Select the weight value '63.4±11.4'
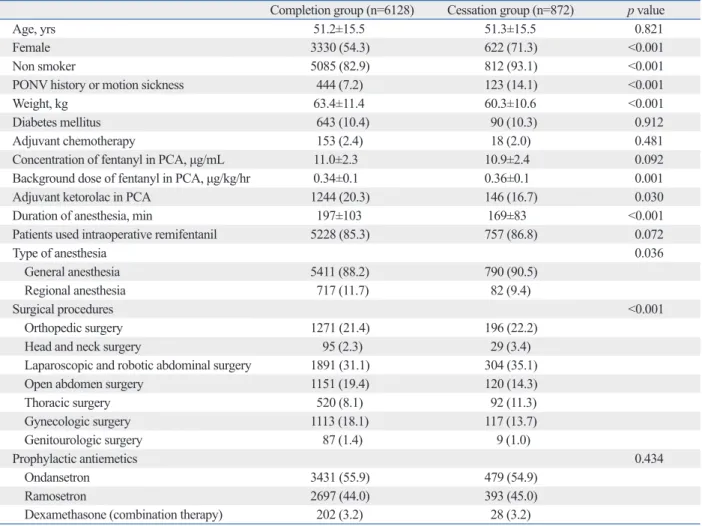This screenshot has width=702, height=526. pyautogui.click(x=339, y=104)
